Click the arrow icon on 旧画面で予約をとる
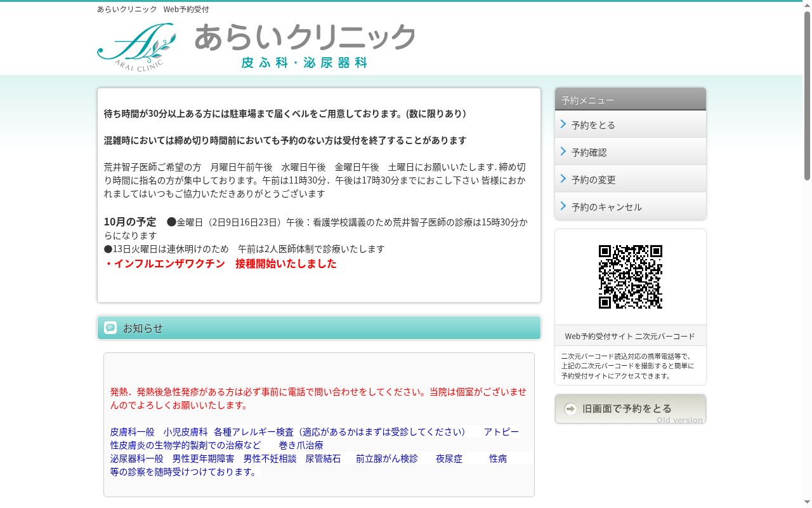The width and height of the screenshot is (812, 508). pos(570,409)
